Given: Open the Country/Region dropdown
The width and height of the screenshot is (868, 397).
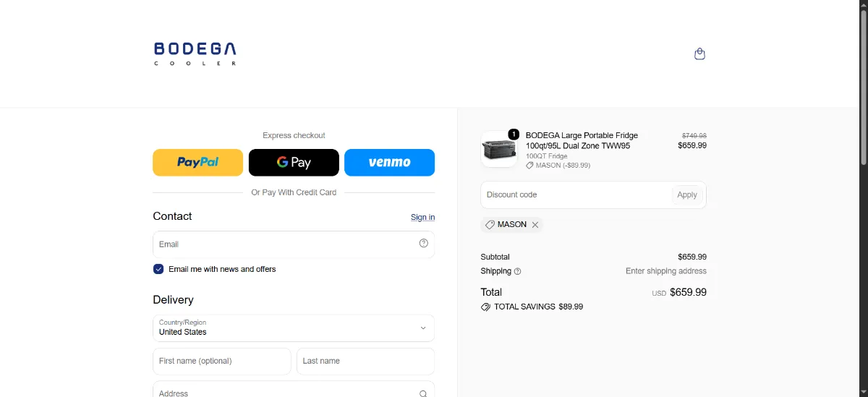Looking at the screenshot, I should click(294, 328).
